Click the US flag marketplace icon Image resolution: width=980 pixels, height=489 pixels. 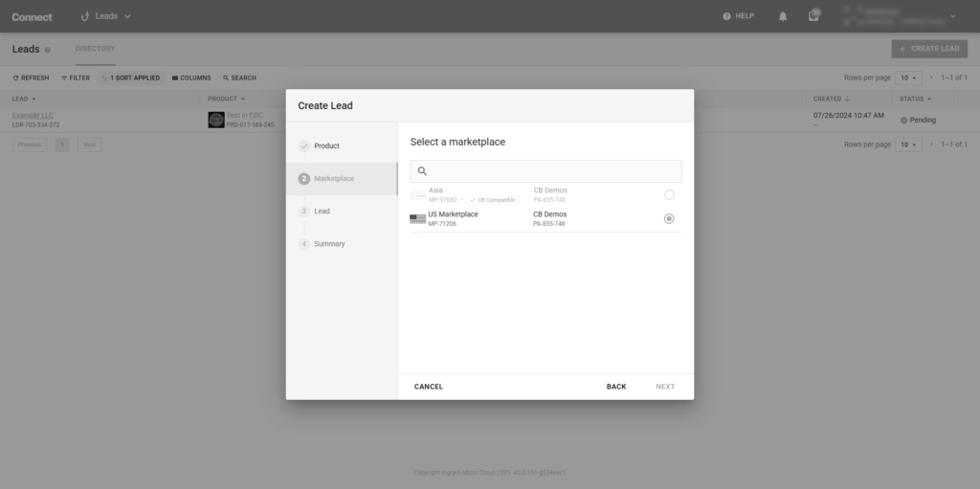tap(417, 219)
